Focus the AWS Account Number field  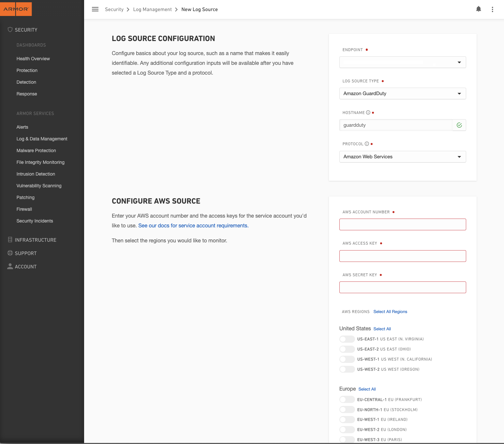[403, 224]
